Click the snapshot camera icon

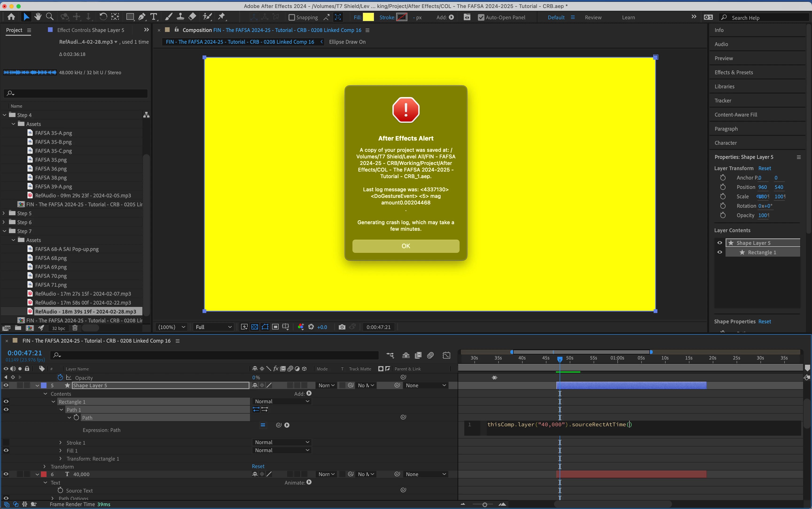point(342,327)
